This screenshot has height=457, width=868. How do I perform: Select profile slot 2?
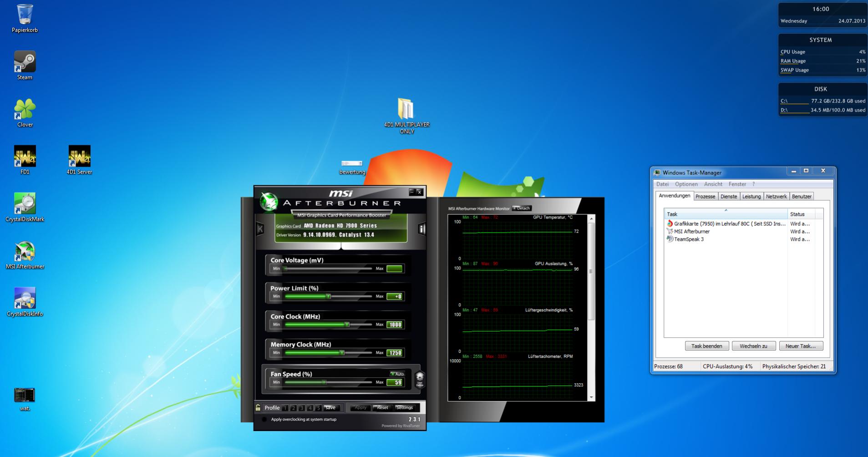point(294,408)
